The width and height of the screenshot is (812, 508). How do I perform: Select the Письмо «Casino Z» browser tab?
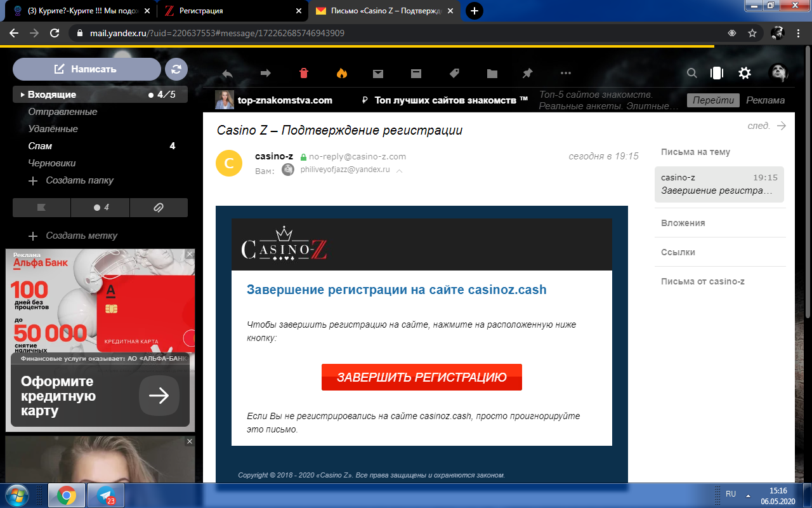(383, 11)
